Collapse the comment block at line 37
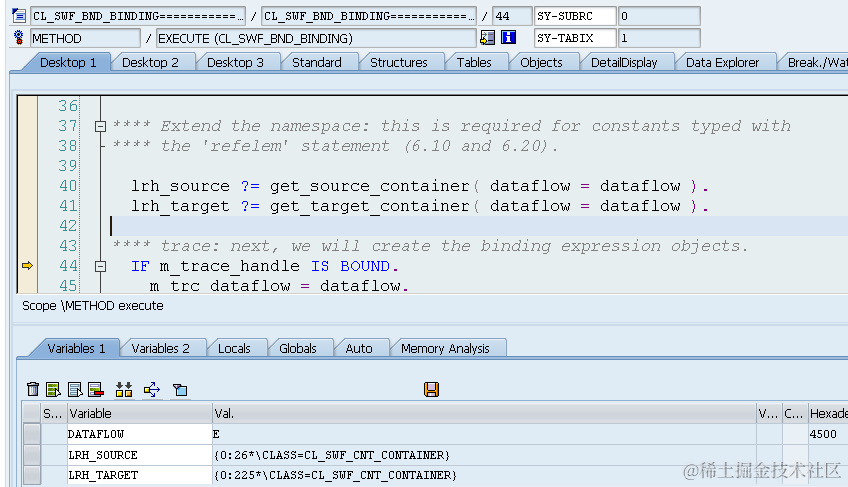 click(x=100, y=126)
